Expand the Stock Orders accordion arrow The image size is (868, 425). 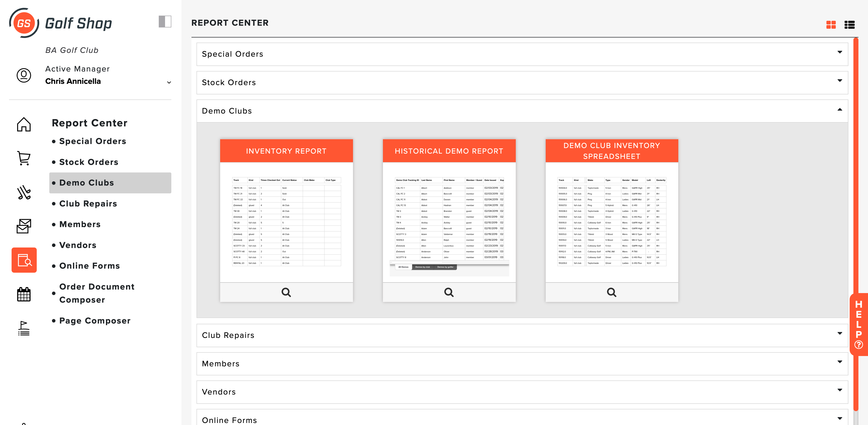click(x=840, y=81)
